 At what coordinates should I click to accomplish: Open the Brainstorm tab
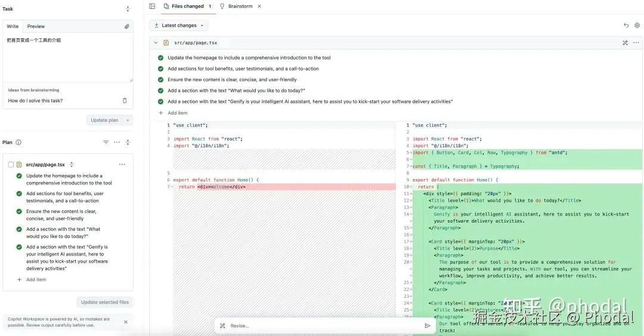point(240,6)
